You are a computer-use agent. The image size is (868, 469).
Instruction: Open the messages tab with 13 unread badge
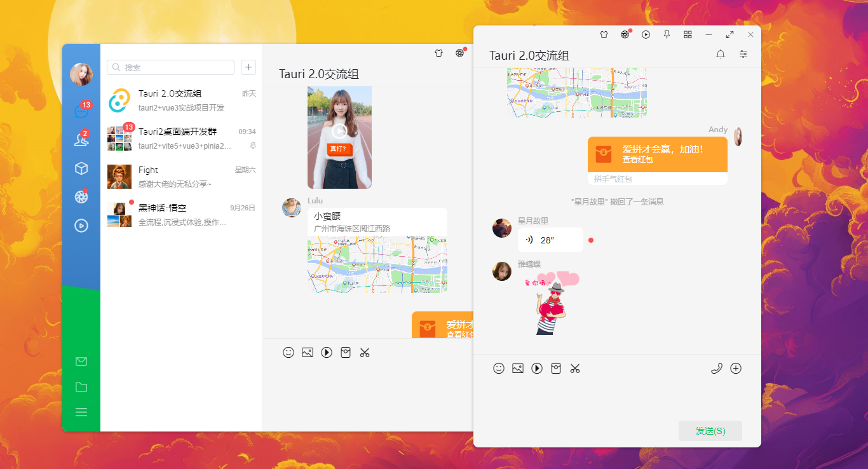(x=81, y=111)
